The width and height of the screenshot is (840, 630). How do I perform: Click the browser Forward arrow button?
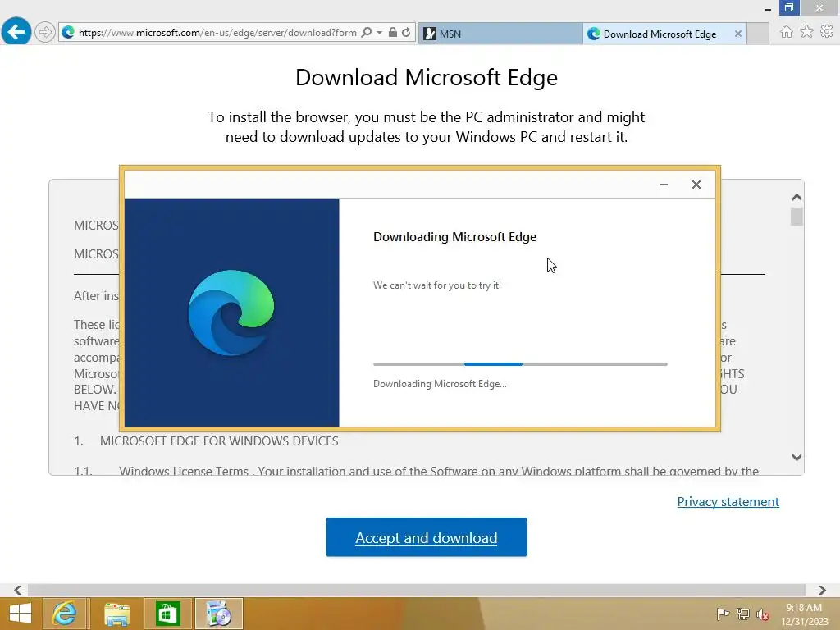(45, 32)
